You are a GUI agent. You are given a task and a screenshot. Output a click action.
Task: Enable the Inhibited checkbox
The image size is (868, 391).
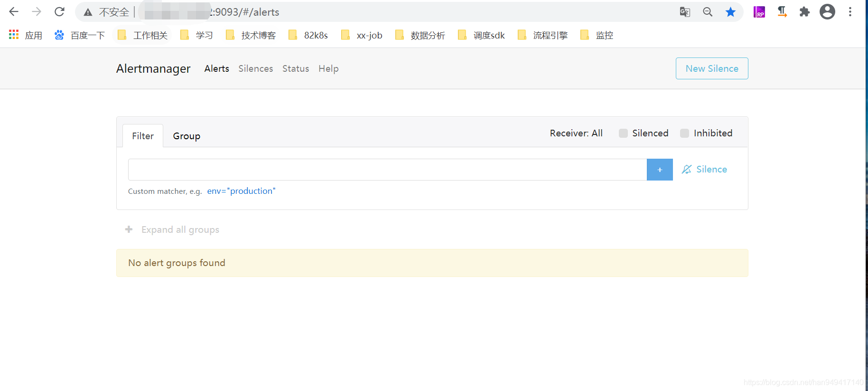[x=685, y=134]
